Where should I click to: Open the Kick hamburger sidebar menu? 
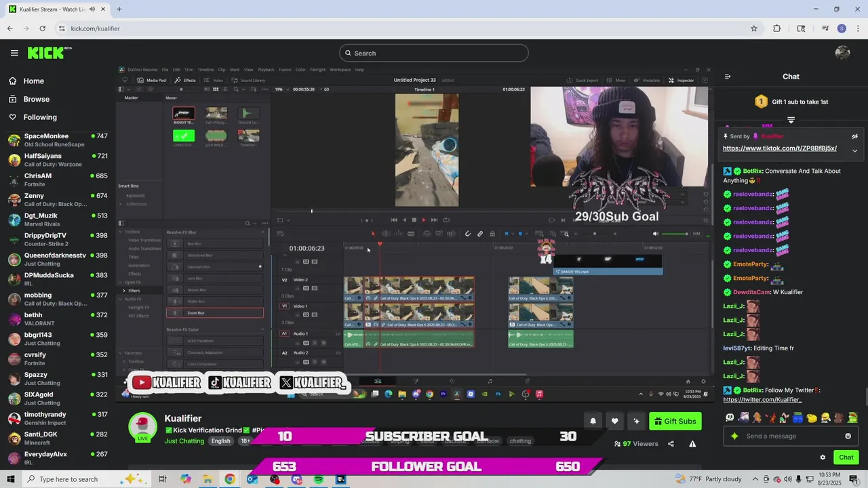coord(14,53)
